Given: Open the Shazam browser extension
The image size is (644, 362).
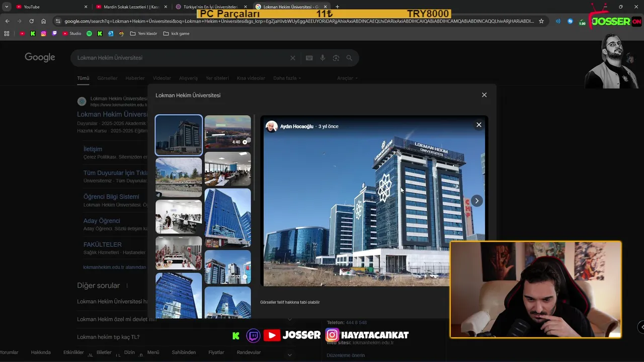Looking at the screenshot, I should point(570,21).
